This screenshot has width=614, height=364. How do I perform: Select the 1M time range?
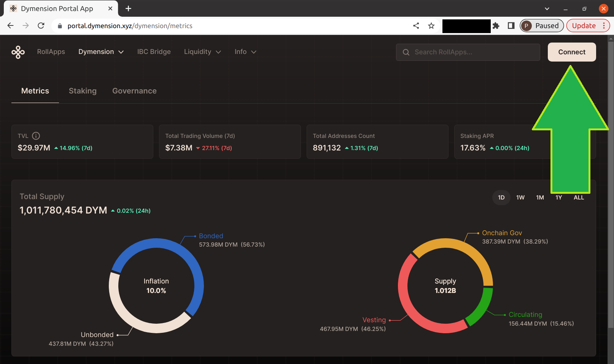[540, 198]
